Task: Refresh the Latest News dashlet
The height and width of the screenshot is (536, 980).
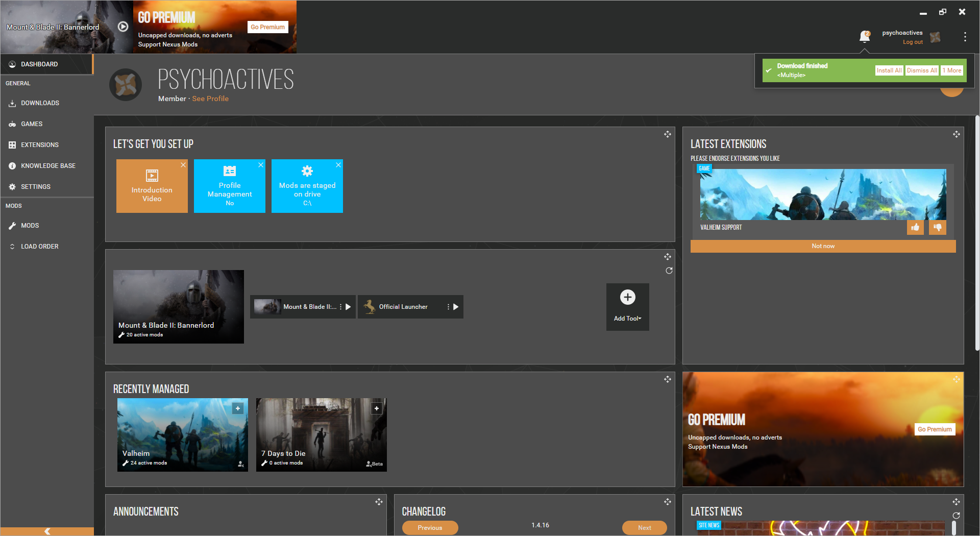Action: click(957, 516)
